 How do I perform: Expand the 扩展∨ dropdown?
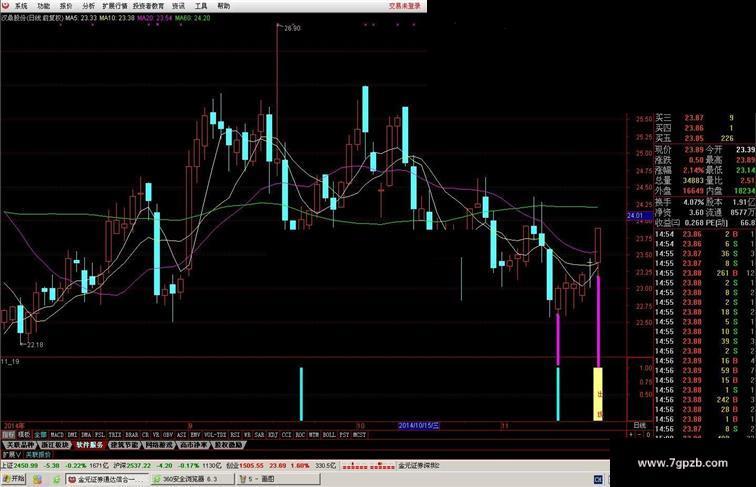click(x=12, y=454)
